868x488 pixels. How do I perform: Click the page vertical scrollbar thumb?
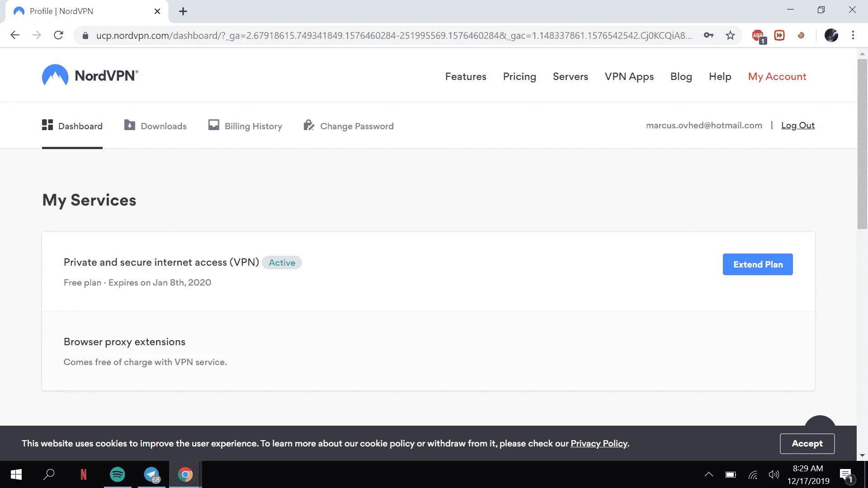click(x=862, y=144)
